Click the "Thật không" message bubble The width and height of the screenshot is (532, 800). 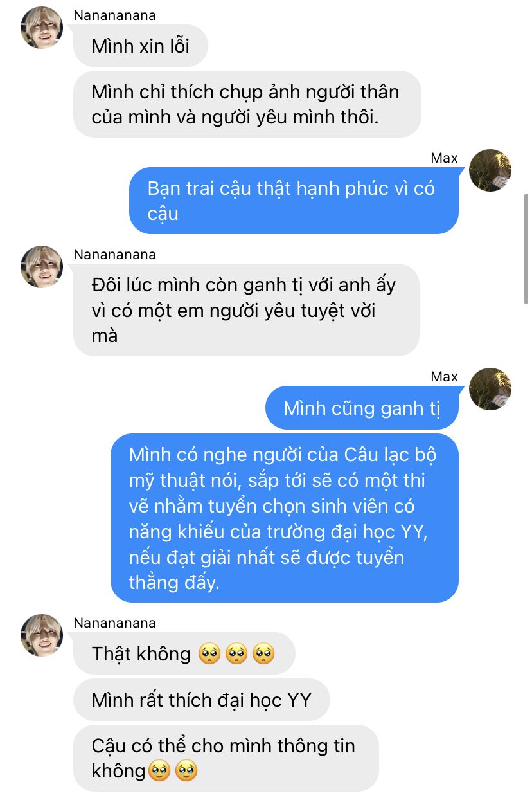(x=184, y=653)
